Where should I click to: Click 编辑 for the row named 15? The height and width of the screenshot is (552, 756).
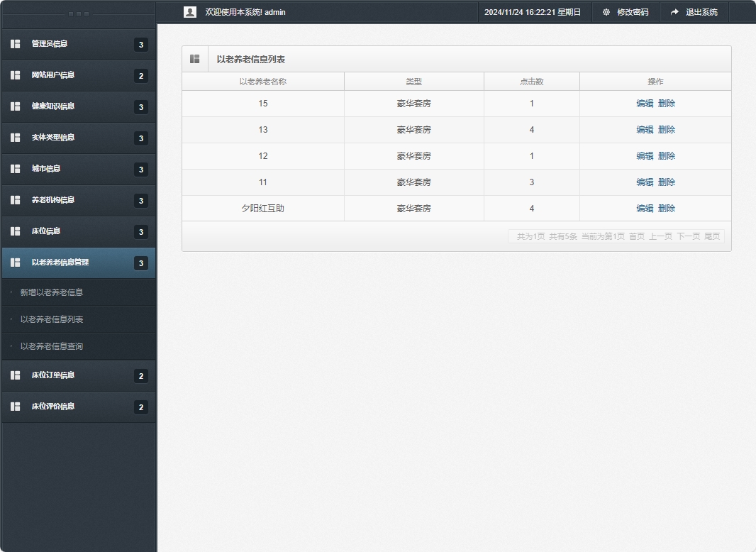point(645,104)
